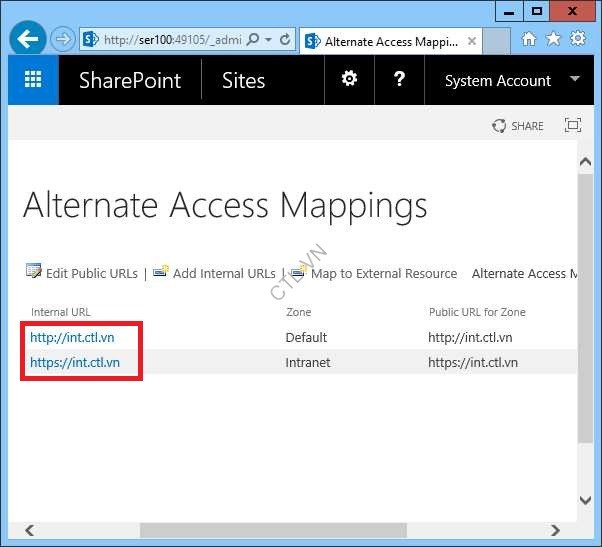
Task: Click Edit Public URLs
Action: (92, 273)
